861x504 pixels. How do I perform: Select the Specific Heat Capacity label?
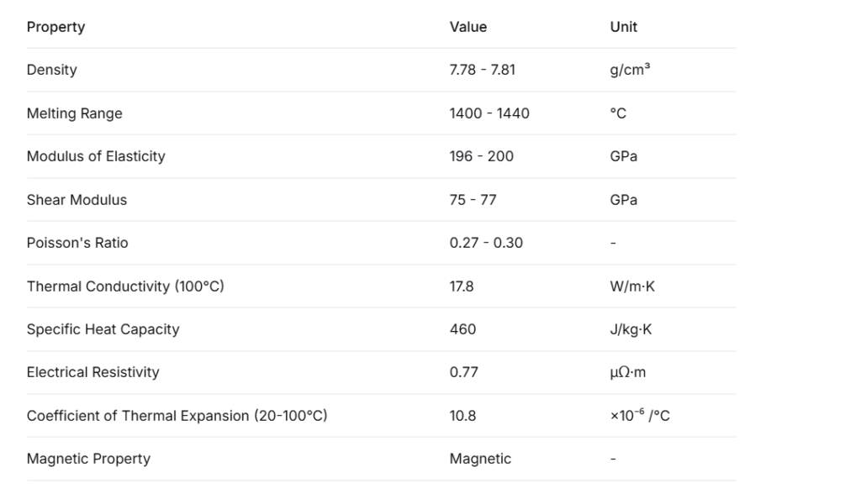pos(103,329)
